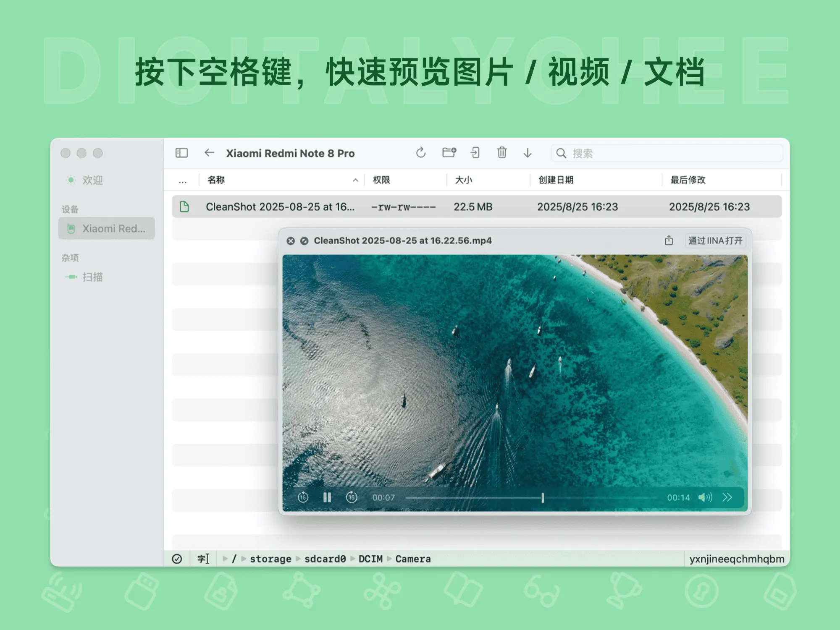Screen dimensions: 840x630
Task: Create a new folder with folder-plus icon
Action: coord(449,153)
